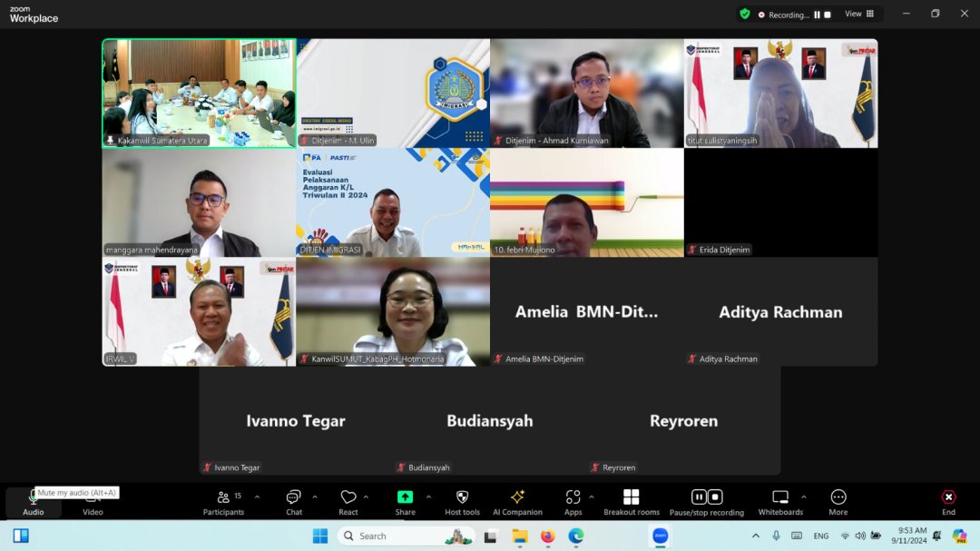
Task: Mute my audio with microphone button
Action: pyautogui.click(x=34, y=502)
